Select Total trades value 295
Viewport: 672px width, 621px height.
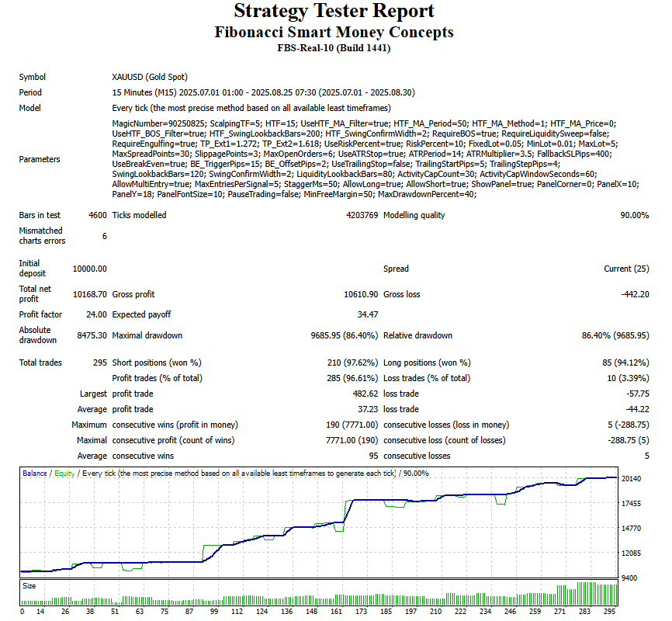[100, 363]
